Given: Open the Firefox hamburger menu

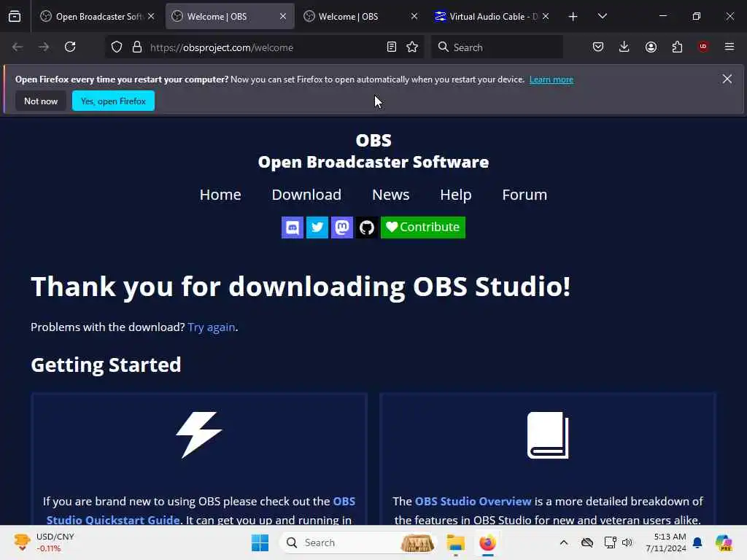Looking at the screenshot, I should point(729,47).
